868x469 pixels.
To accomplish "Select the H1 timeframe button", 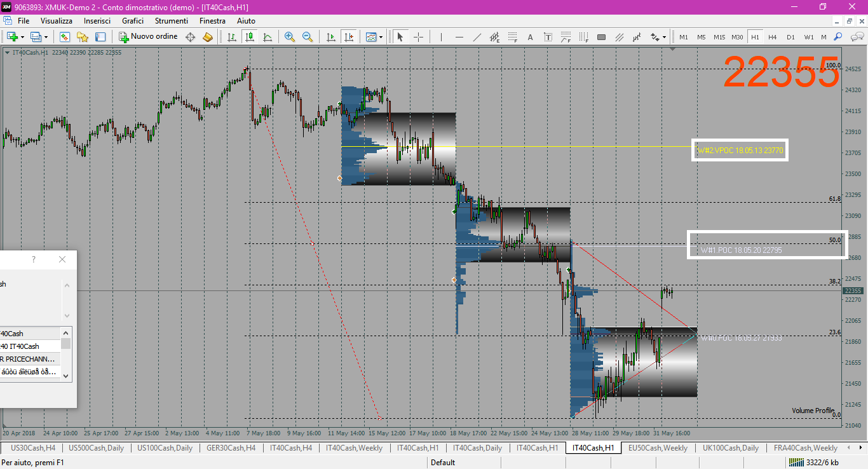I will pyautogui.click(x=755, y=37).
